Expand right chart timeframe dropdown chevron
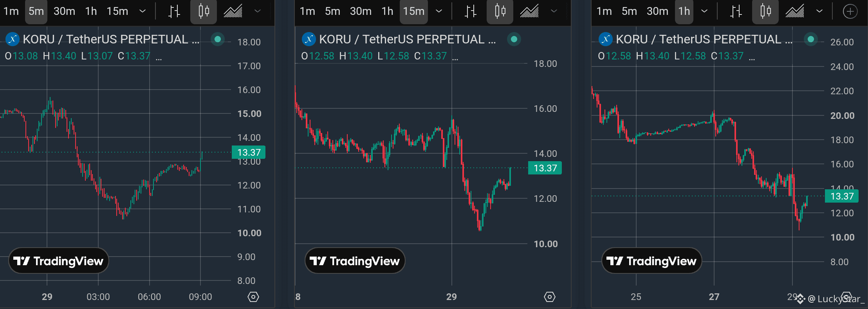The image size is (868, 309). pyautogui.click(x=704, y=11)
